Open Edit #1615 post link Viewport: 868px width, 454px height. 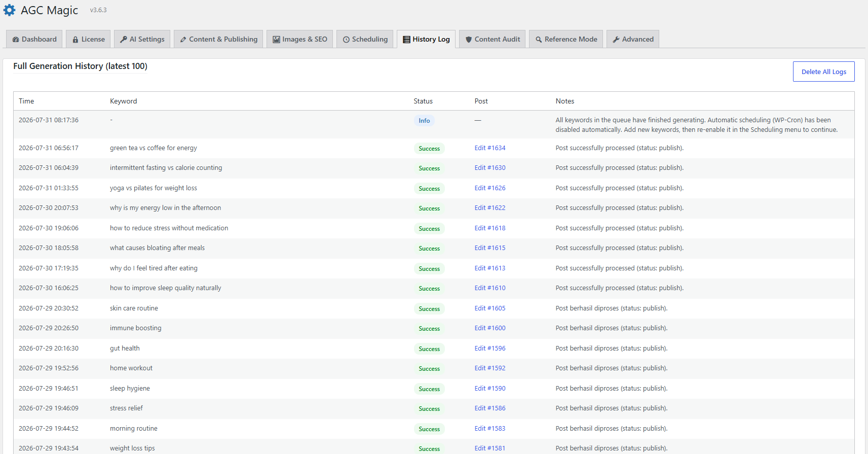[489, 248]
